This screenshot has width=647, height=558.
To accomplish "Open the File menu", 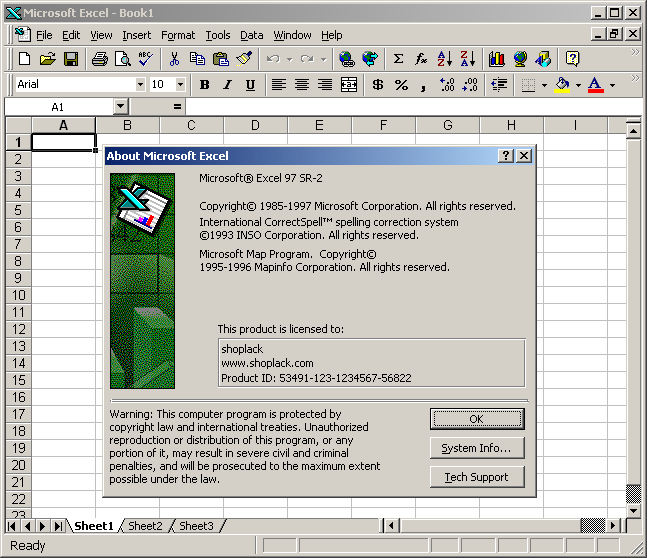I will (x=44, y=35).
